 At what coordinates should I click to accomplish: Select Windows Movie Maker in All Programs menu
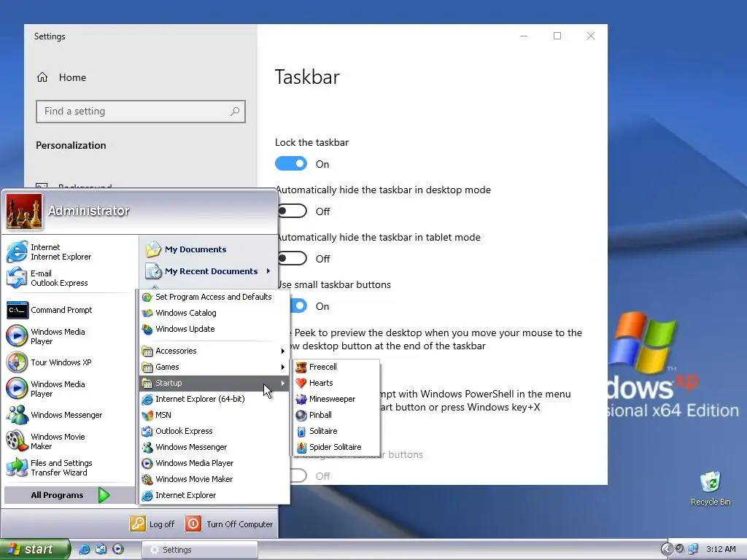[x=214, y=479]
